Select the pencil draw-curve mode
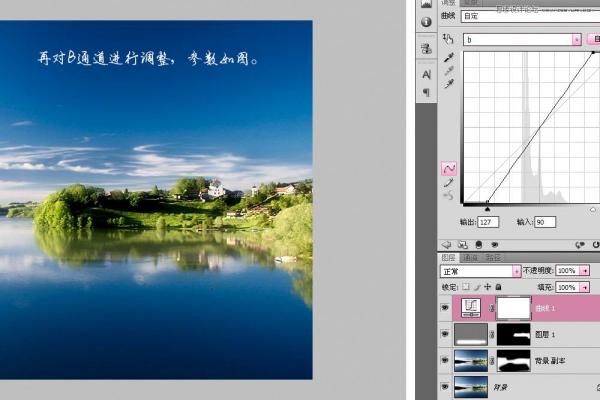 coord(448,183)
